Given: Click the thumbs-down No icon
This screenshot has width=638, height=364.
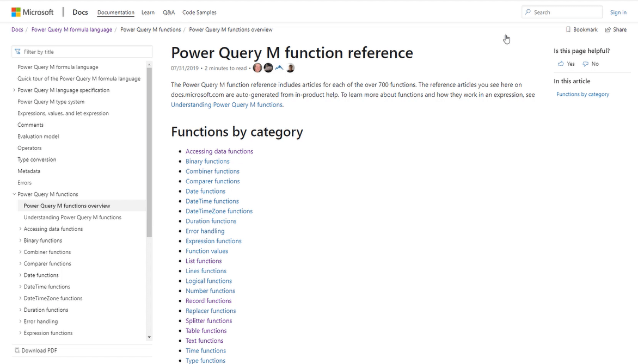Looking at the screenshot, I should (x=586, y=64).
